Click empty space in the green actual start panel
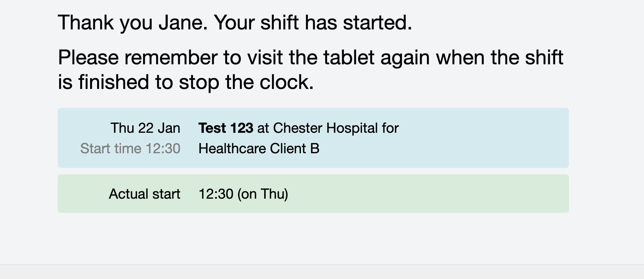The width and height of the screenshot is (644, 279). 447,194
